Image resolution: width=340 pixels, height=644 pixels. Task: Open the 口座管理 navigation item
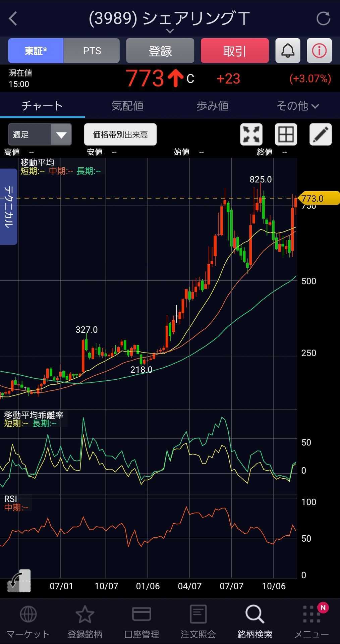pos(141,622)
